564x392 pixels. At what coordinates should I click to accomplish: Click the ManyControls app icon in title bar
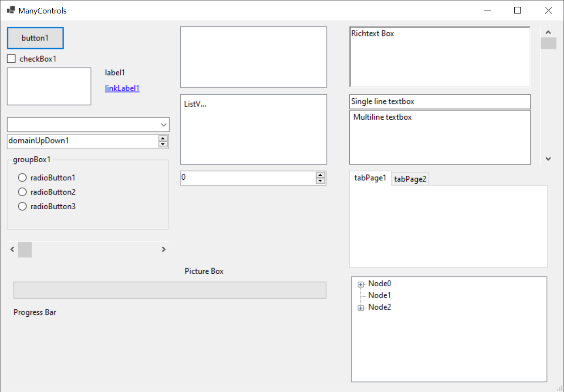(11, 10)
